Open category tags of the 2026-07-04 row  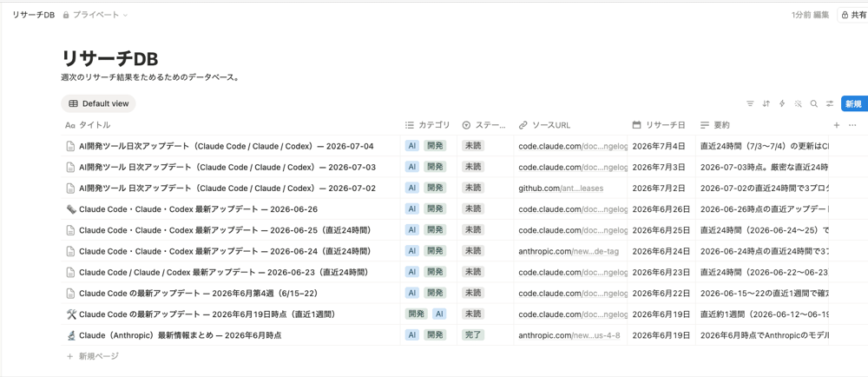(x=429, y=146)
